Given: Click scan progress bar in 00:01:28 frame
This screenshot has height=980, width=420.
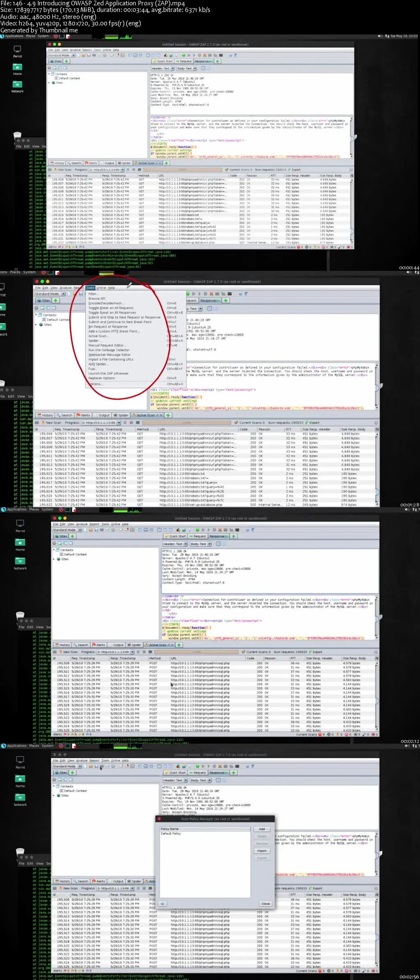Looking at the screenshot, I should point(187,422).
